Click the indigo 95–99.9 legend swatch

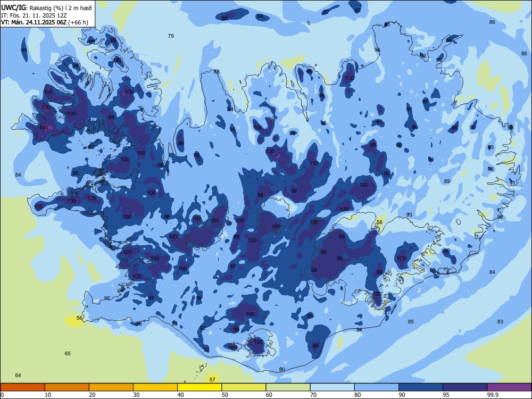click(465, 387)
